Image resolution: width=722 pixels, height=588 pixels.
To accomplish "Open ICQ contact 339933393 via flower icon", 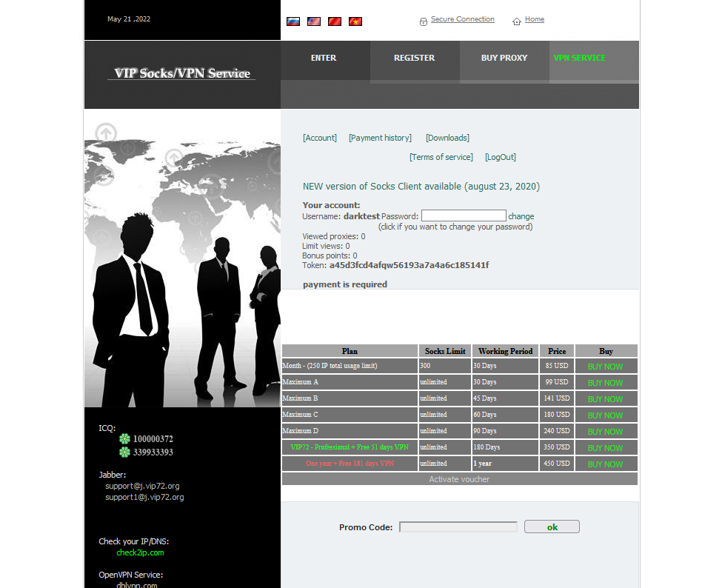I will pos(126,454).
